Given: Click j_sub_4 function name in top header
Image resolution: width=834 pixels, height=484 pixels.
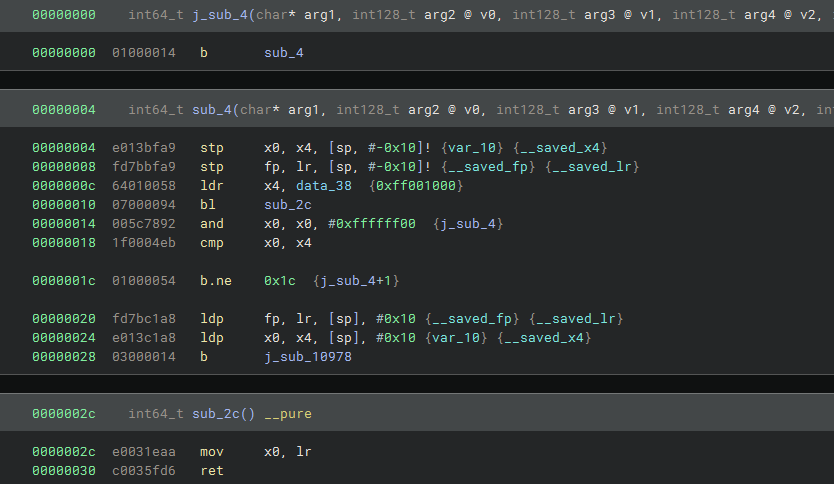Looking at the screenshot, I should (x=220, y=15).
